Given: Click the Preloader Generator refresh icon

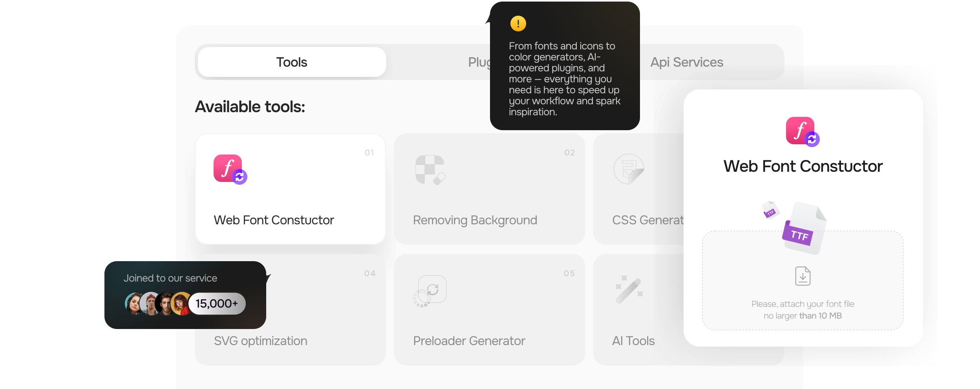Looking at the screenshot, I should coord(430,291).
